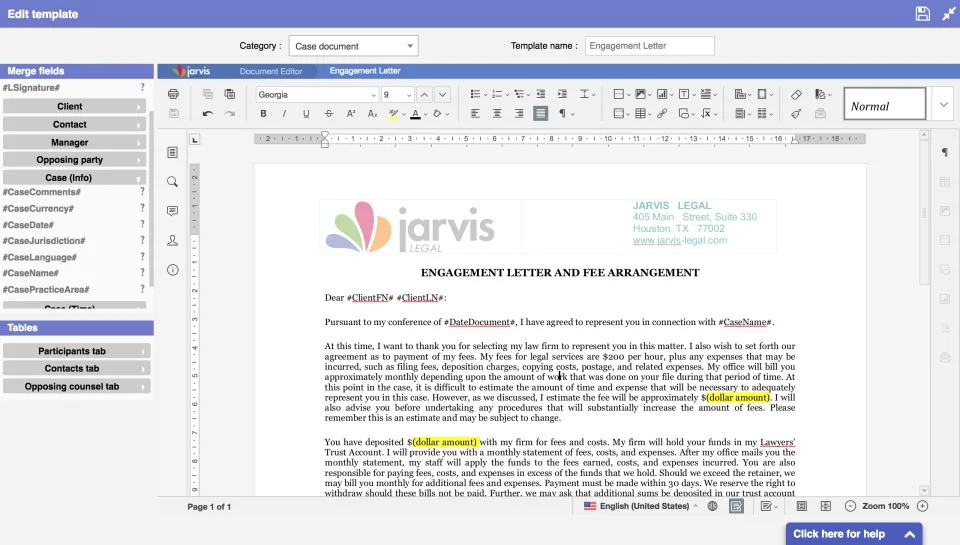Click the print icon in editor toolbar

173,94
